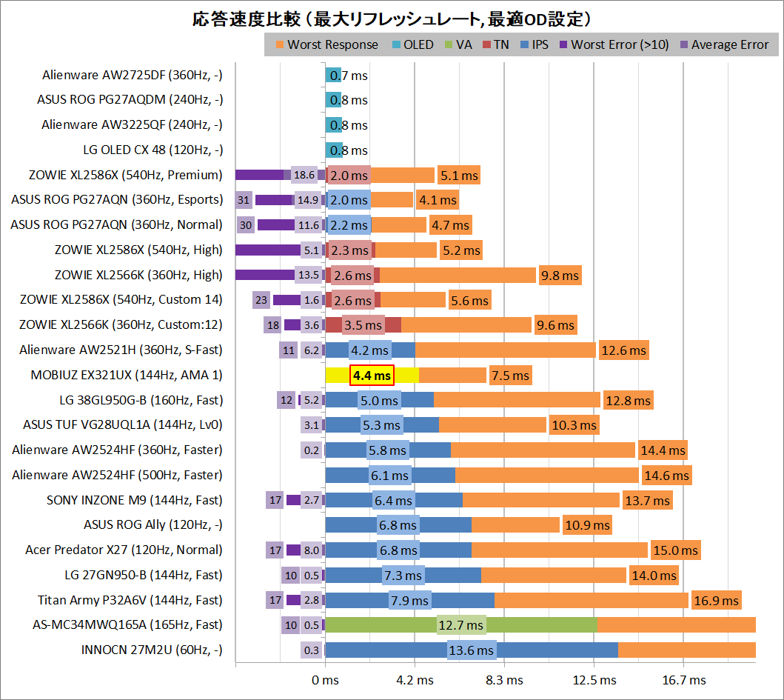Click the Average Error legend swatch
The image size is (784, 700).
(x=684, y=44)
